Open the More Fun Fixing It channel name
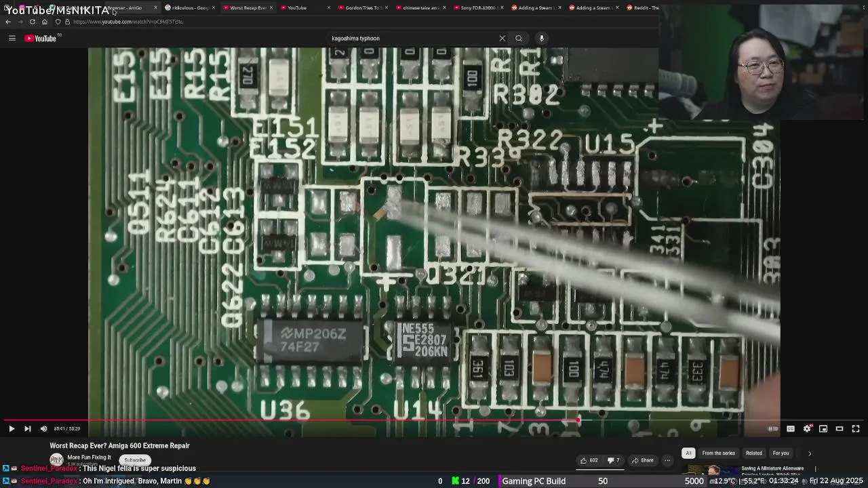The image size is (868, 488). (x=89, y=457)
